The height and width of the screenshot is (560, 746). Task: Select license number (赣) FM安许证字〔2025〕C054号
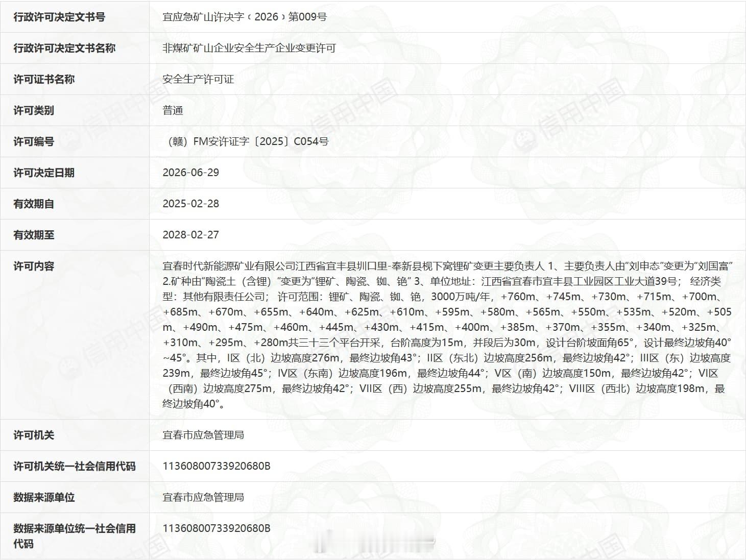point(247,141)
